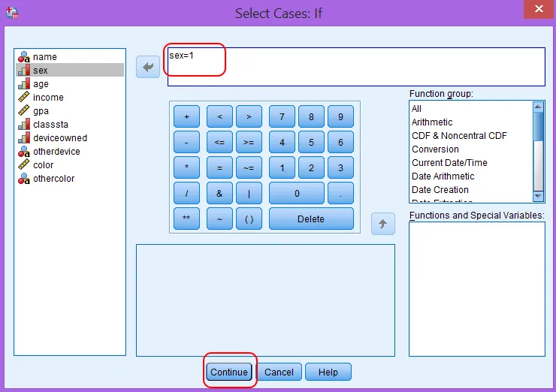The width and height of the screenshot is (556, 392).
Task: Click the equals operator key
Action: (x=219, y=167)
